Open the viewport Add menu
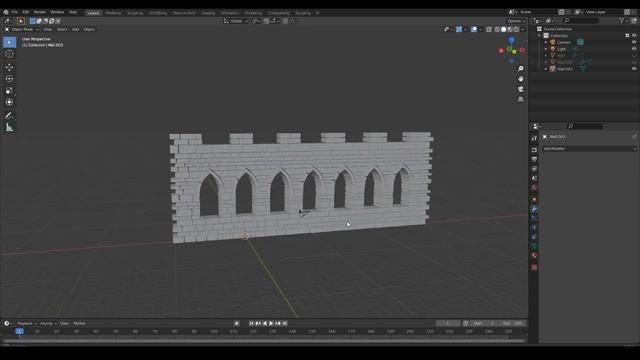This screenshot has height=360, width=640. 76,29
